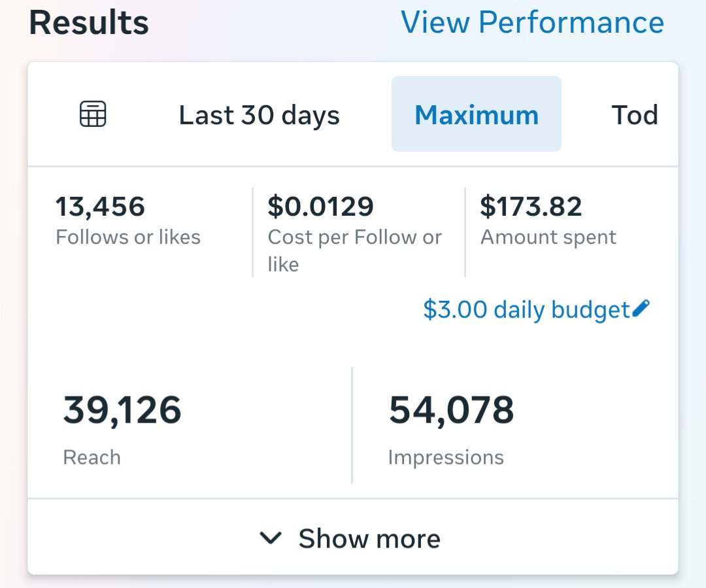Click the Show more label text
This screenshot has height=588, width=706.
pyautogui.click(x=369, y=538)
